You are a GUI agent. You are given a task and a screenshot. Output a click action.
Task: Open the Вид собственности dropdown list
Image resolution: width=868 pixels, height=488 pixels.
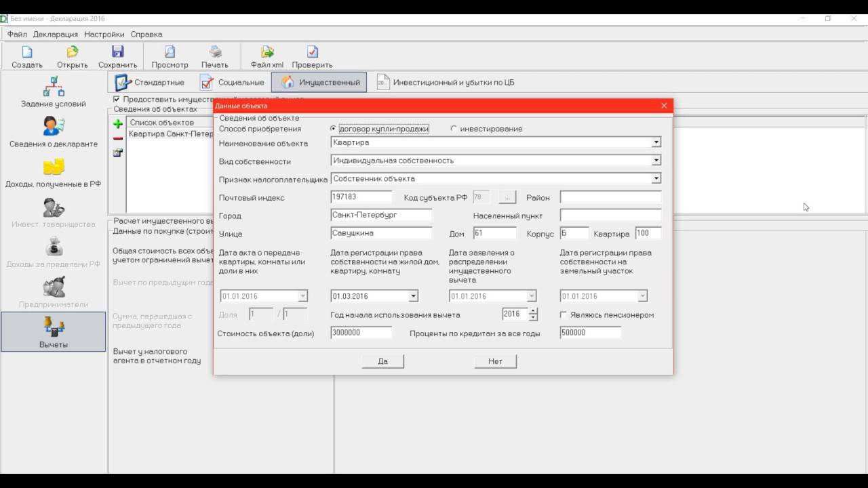pyautogui.click(x=656, y=161)
